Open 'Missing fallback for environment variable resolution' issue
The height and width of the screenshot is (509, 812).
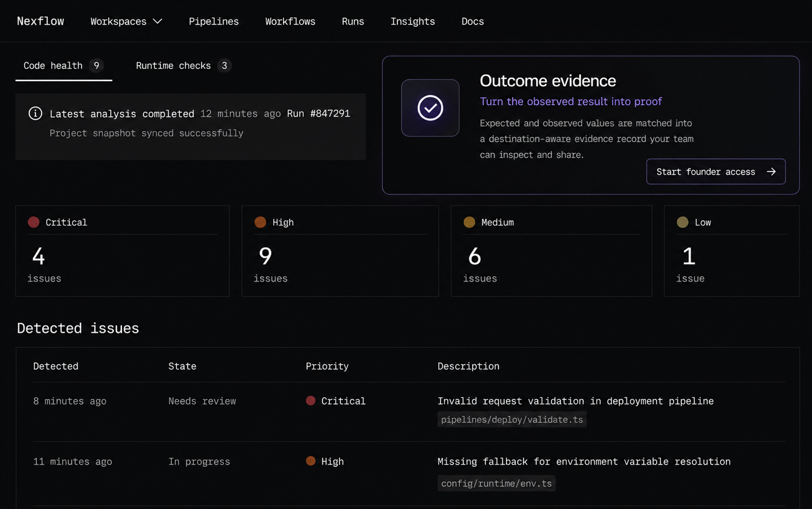point(584,462)
